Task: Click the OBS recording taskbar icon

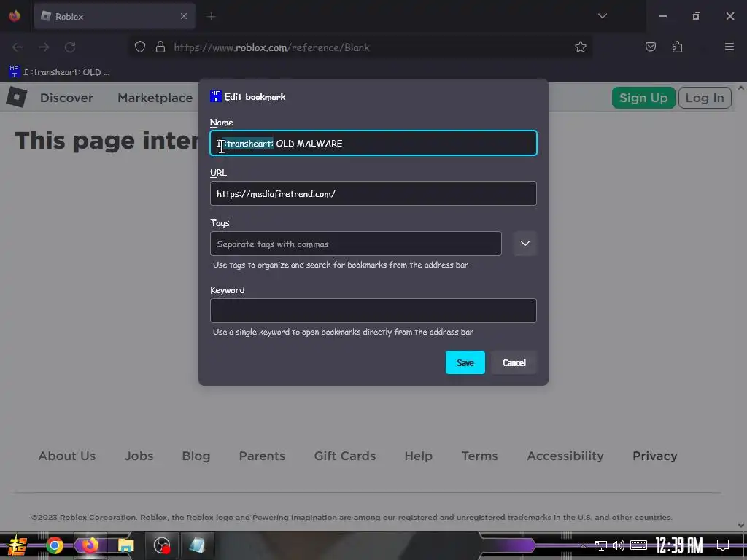Action: (161, 545)
